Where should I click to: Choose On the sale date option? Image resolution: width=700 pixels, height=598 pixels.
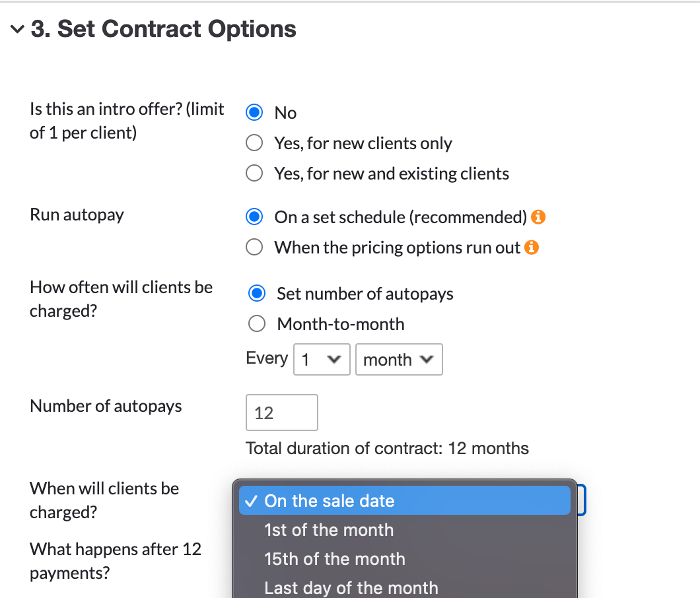coord(329,501)
